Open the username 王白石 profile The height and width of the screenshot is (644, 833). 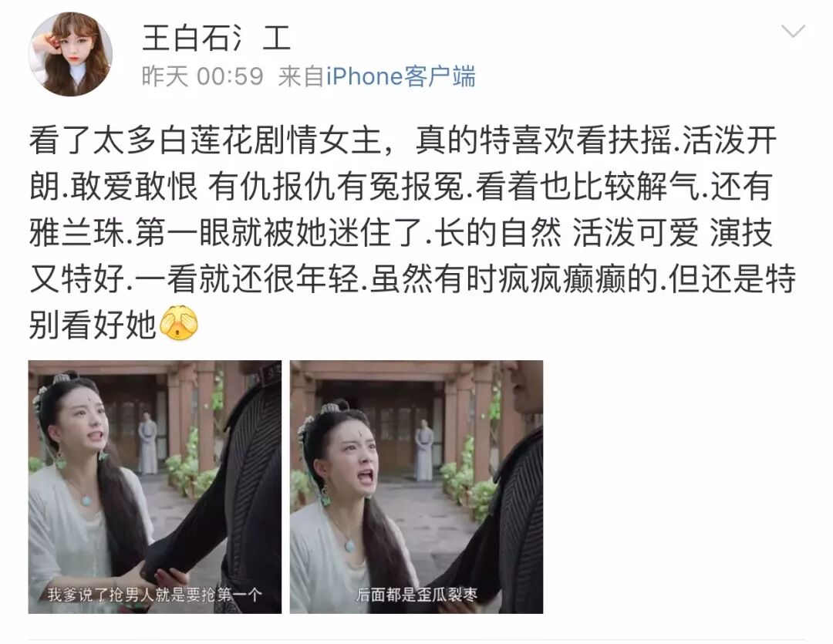click(x=216, y=37)
